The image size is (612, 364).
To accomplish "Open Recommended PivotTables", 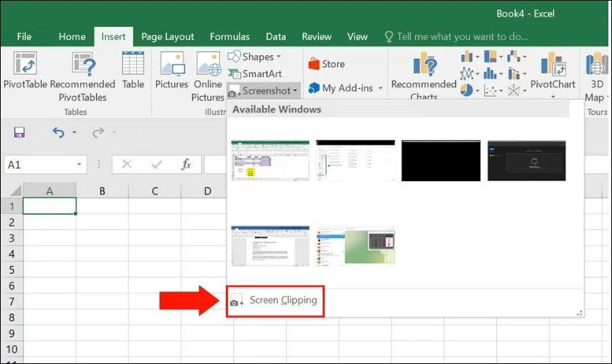I will coord(83,76).
